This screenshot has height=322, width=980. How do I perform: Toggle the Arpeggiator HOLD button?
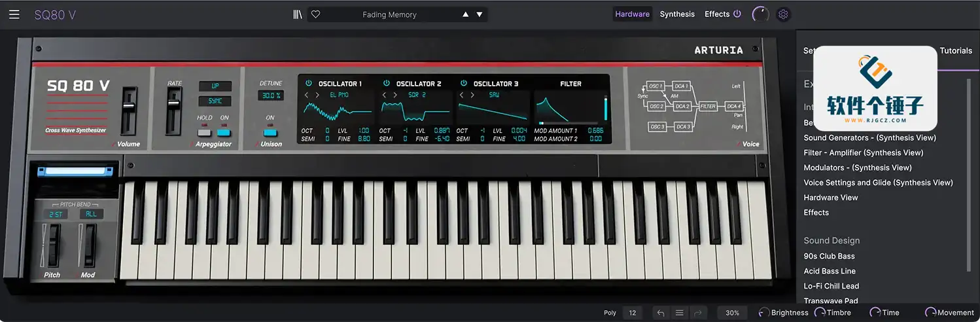(x=205, y=132)
